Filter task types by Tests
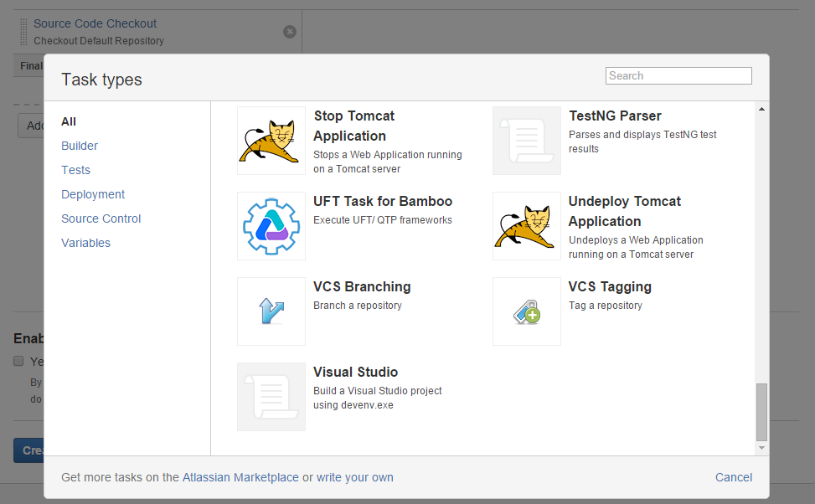The width and height of the screenshot is (815, 504). [76, 171]
